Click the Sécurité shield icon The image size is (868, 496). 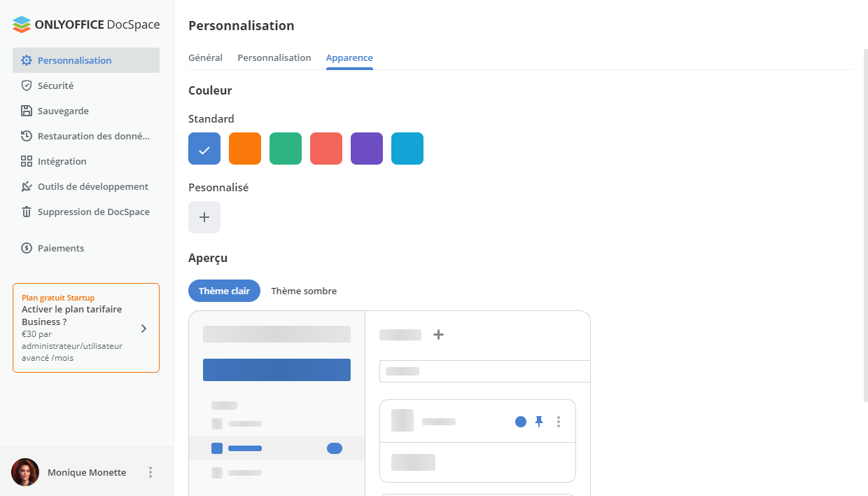click(27, 85)
